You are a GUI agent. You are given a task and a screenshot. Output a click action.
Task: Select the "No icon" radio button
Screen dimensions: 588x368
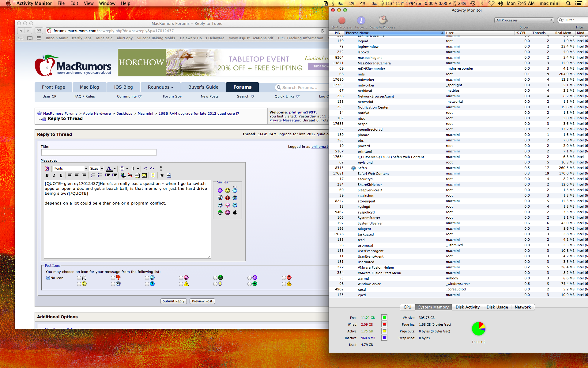[48, 278]
